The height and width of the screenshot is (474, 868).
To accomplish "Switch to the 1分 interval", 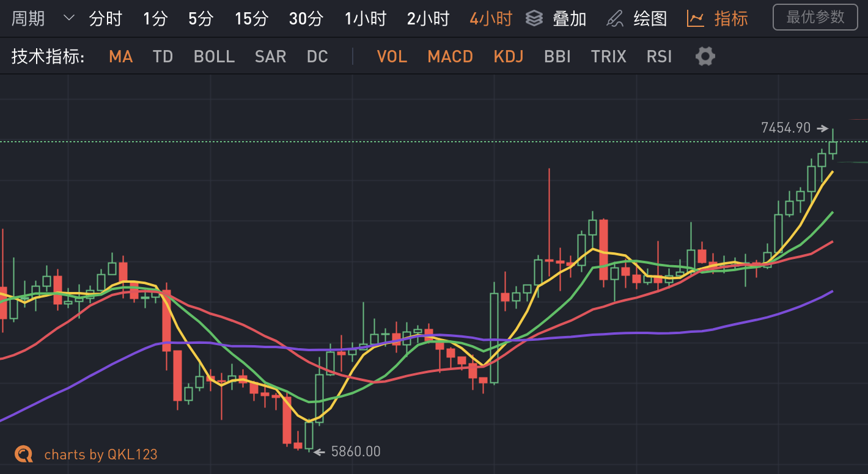I will coord(155,18).
